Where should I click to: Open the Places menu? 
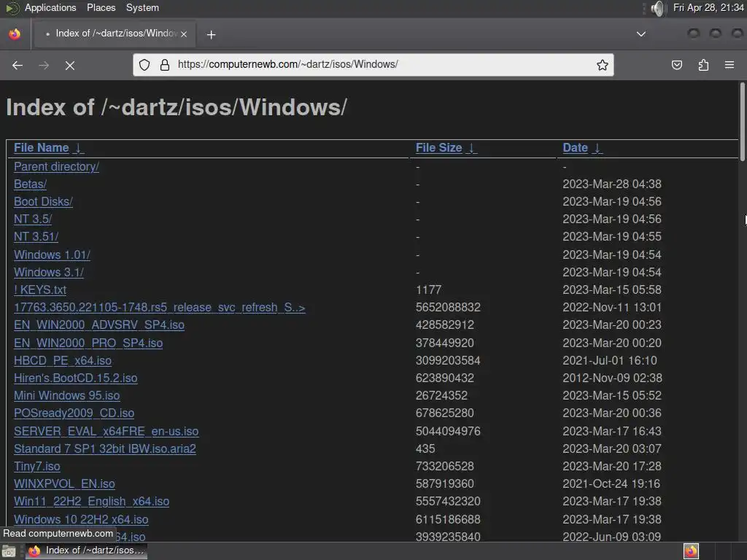click(x=101, y=7)
